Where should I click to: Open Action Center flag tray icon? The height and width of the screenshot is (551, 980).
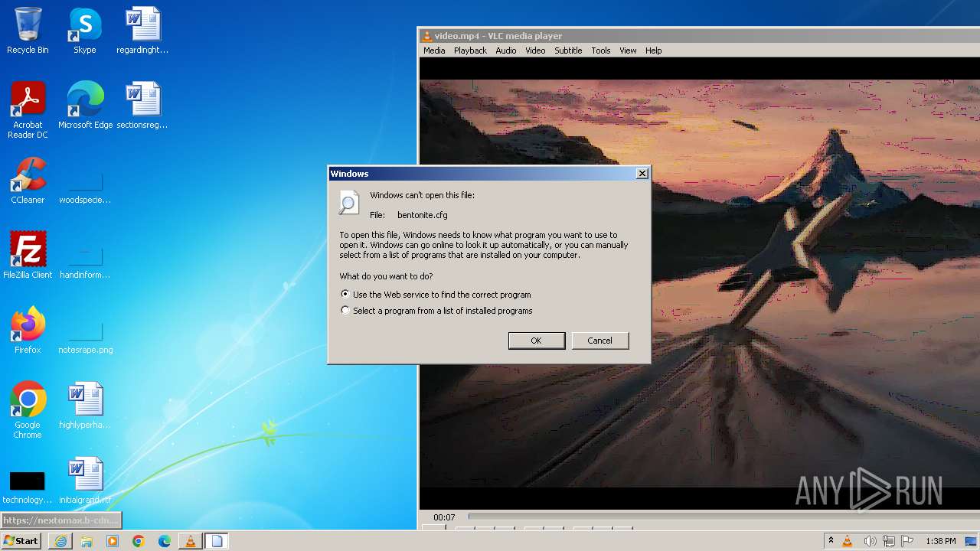pos(908,541)
